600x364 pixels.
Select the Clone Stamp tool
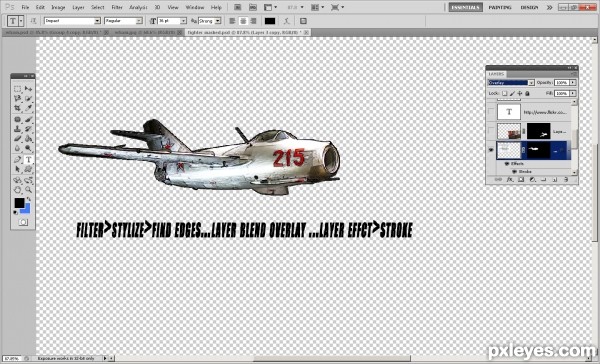coord(18,129)
